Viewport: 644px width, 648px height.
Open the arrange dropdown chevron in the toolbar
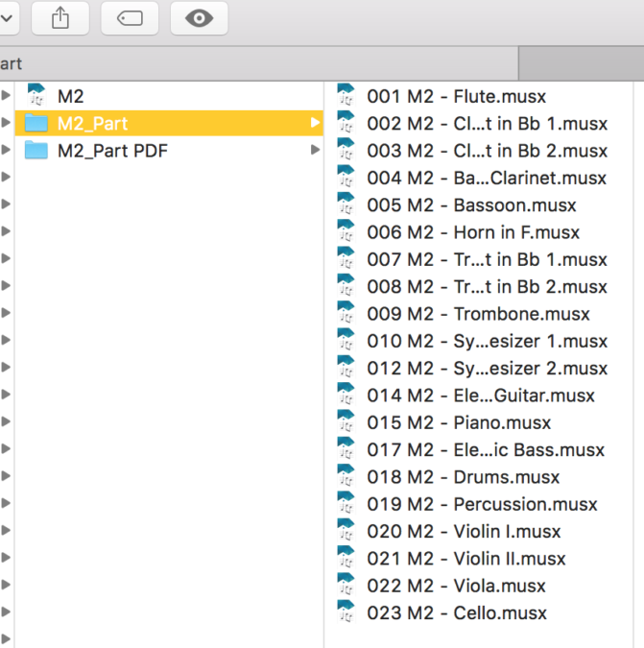tap(7, 18)
